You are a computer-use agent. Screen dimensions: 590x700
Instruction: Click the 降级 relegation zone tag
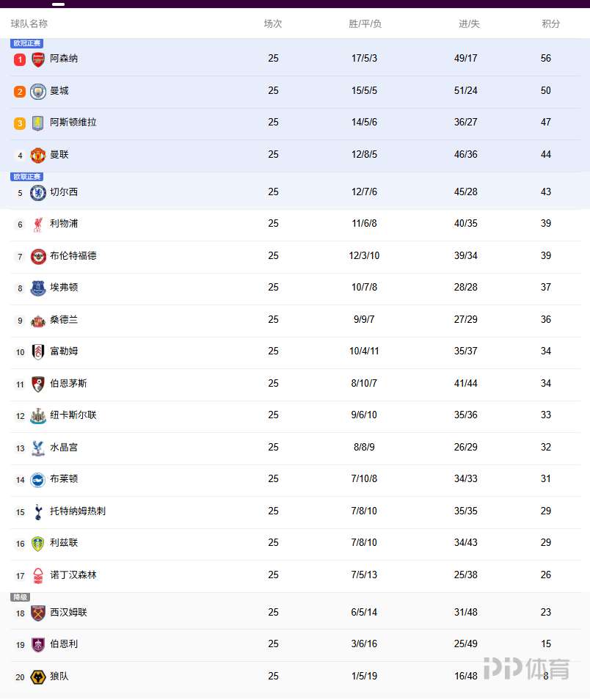pyautogui.click(x=20, y=597)
